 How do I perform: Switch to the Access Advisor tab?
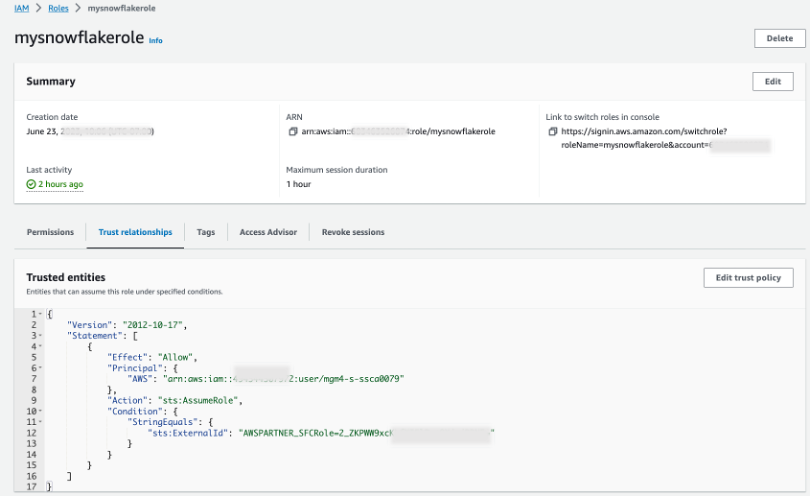point(268,232)
